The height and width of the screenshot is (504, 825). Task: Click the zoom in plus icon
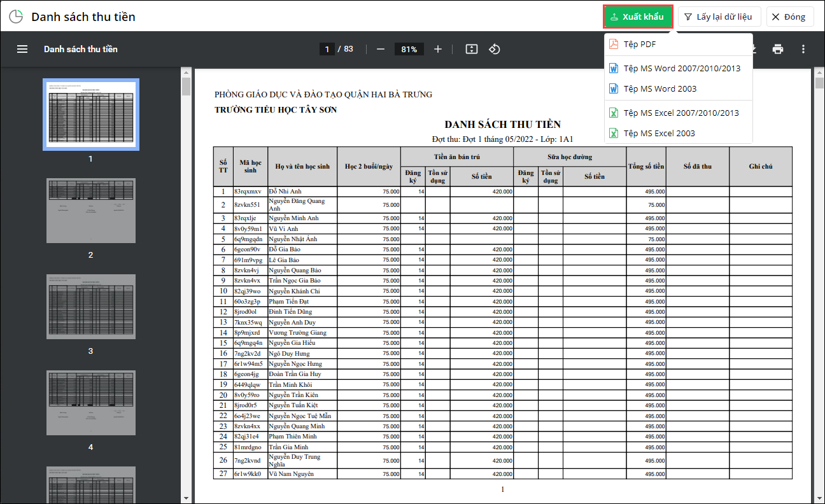(x=438, y=49)
